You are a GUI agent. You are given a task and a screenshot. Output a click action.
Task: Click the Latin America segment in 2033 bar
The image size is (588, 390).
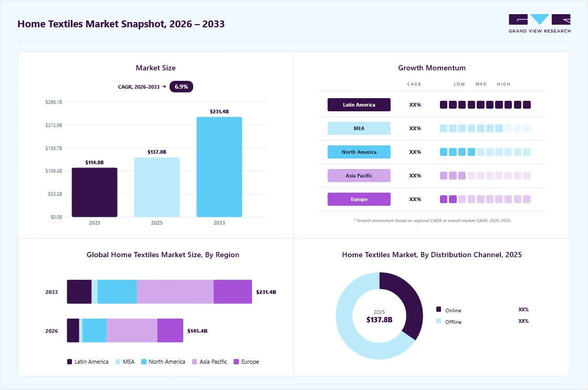79,292
